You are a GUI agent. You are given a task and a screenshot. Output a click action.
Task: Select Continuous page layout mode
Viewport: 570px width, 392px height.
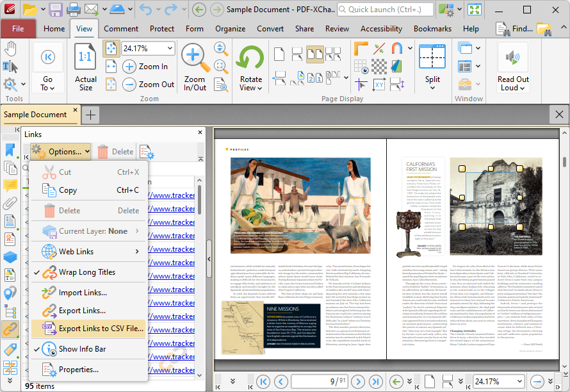pyautogui.click(x=297, y=54)
